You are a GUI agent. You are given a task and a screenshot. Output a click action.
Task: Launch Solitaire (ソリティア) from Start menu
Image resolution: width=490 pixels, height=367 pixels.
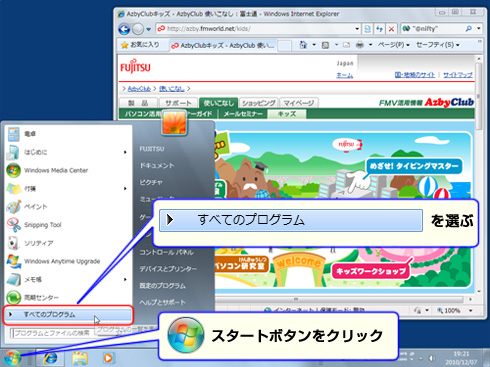coord(67,243)
